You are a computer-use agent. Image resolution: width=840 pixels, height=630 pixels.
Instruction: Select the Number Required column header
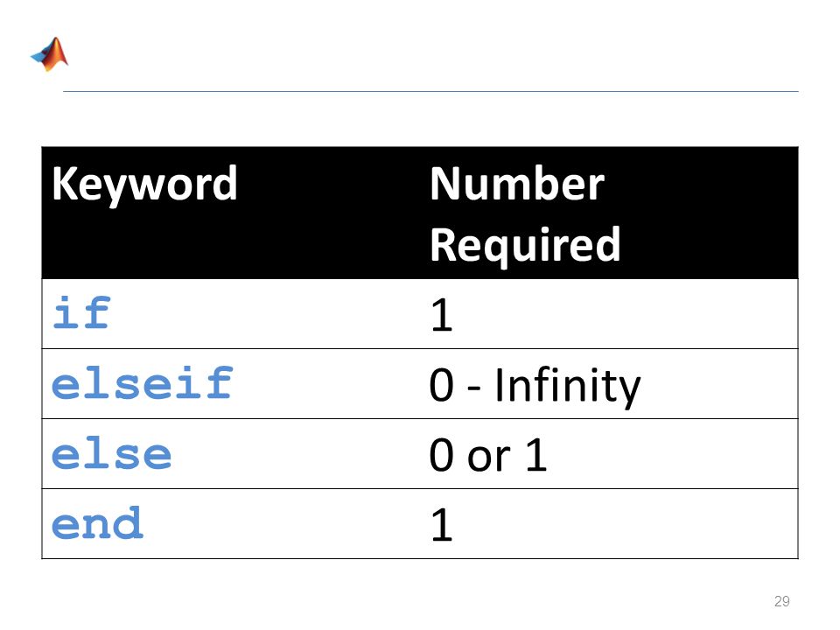point(525,213)
